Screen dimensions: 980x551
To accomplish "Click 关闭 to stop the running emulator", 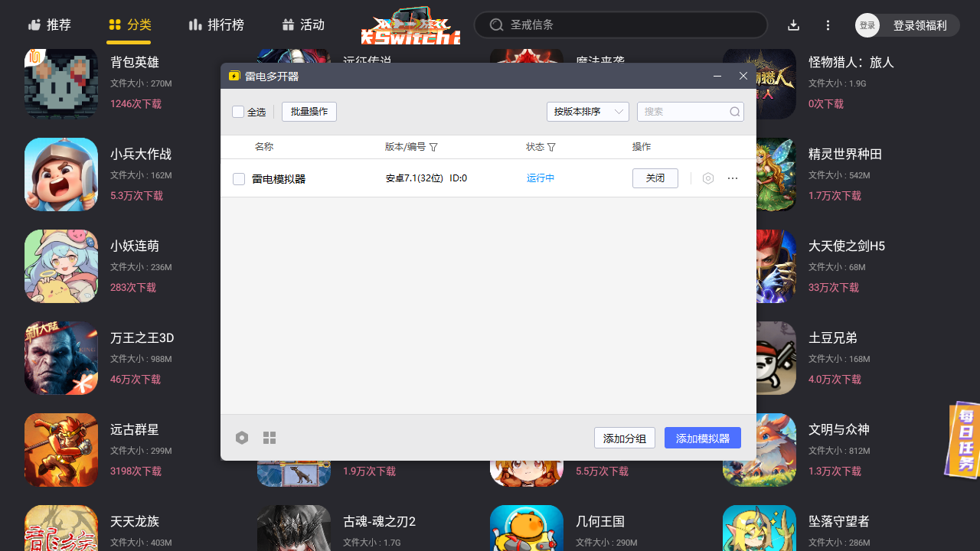I will click(655, 178).
